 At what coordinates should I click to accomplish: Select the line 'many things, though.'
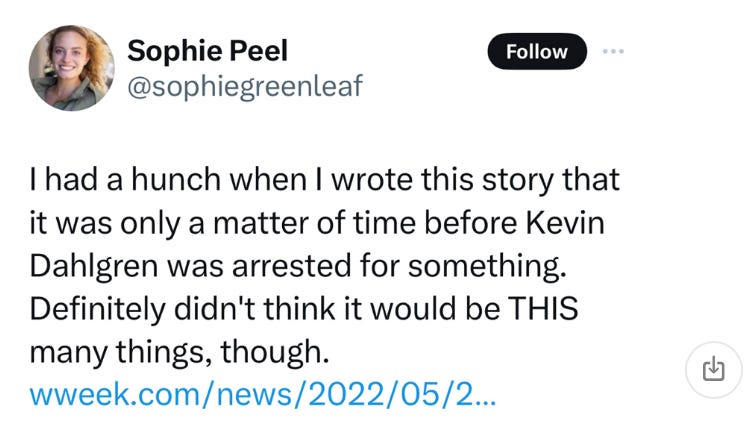click(x=179, y=352)
